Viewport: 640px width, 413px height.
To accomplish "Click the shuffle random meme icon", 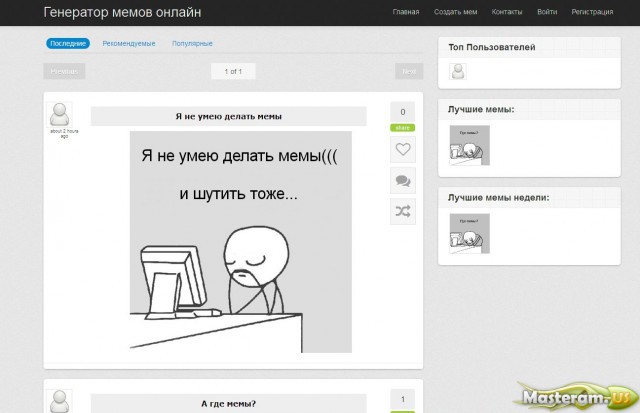I will tap(403, 211).
